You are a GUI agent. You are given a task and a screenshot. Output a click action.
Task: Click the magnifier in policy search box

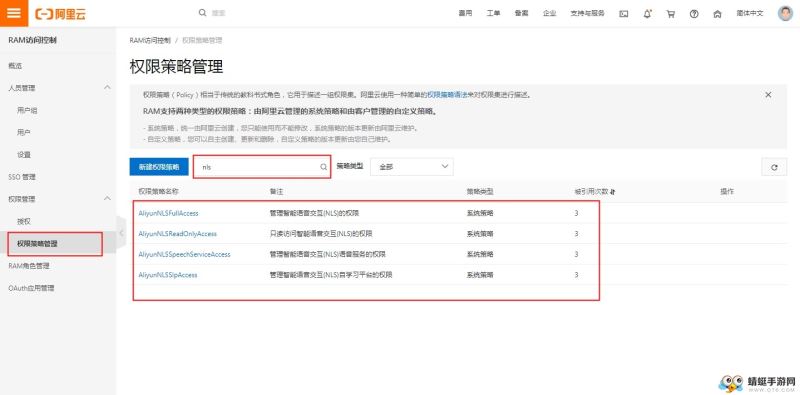(323, 167)
